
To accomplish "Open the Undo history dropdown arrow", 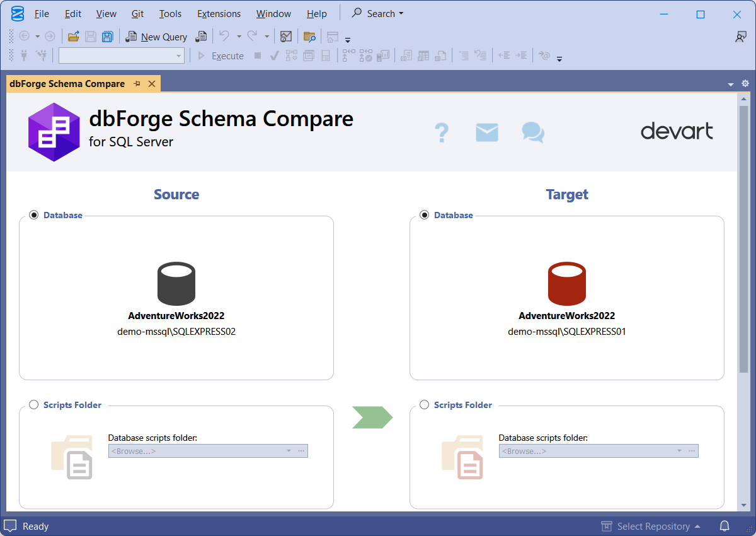I will point(239,37).
